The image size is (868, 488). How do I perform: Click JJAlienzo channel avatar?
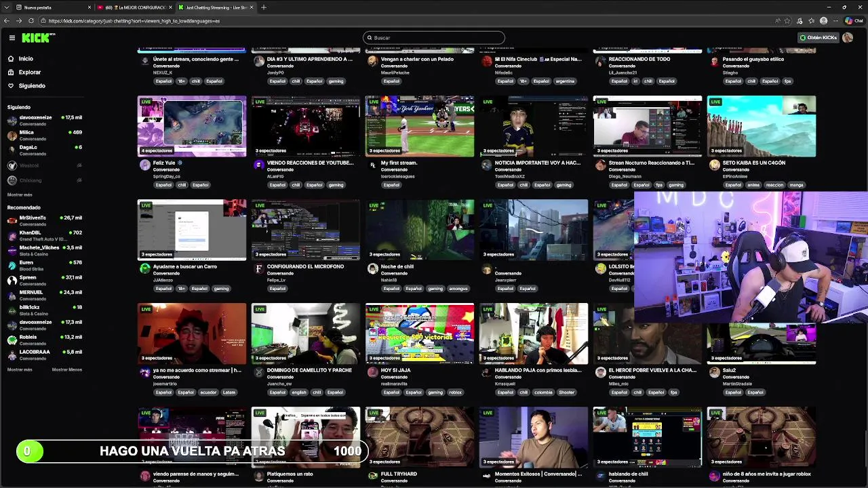[144, 268]
